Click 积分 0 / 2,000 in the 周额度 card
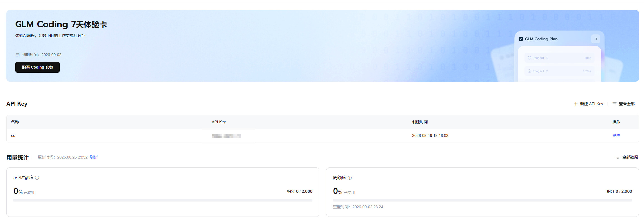This screenshot has height=221, width=644. [x=619, y=191]
